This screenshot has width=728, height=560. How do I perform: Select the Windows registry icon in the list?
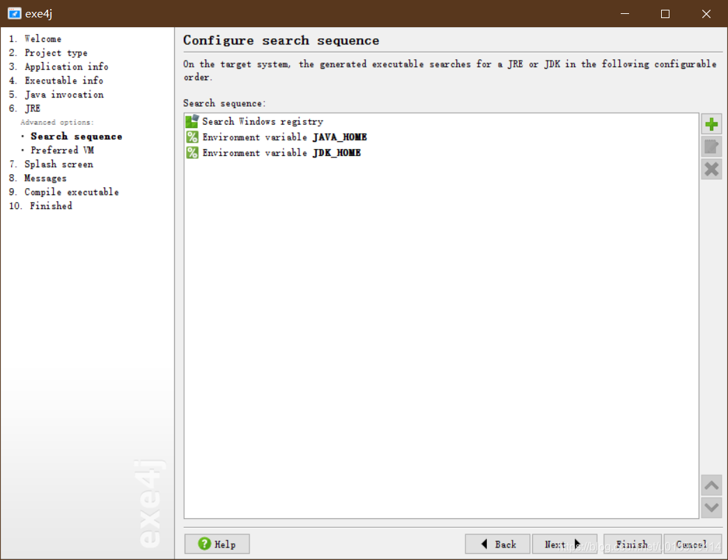[192, 121]
